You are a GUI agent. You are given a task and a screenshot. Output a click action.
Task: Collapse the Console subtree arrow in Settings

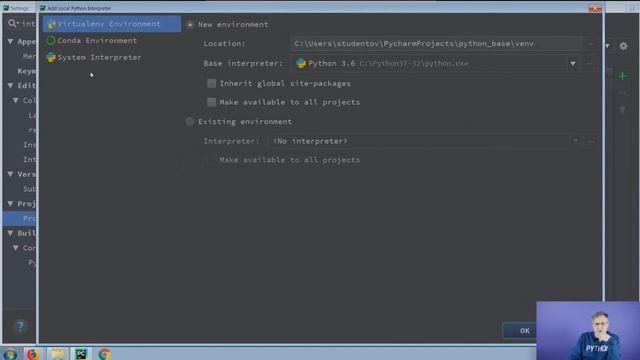pyautogui.click(x=16, y=248)
